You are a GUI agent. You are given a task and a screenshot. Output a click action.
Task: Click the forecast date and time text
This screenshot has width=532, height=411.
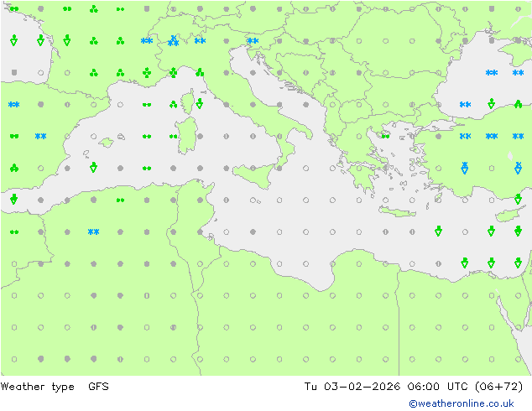point(414,387)
